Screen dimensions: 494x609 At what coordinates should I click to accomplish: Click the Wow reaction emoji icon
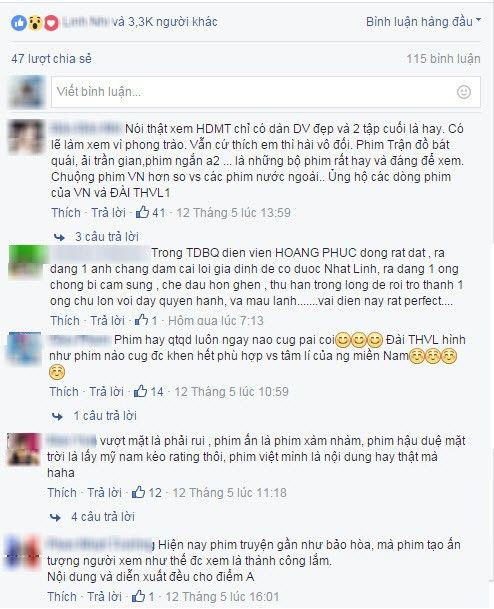click(x=35, y=23)
